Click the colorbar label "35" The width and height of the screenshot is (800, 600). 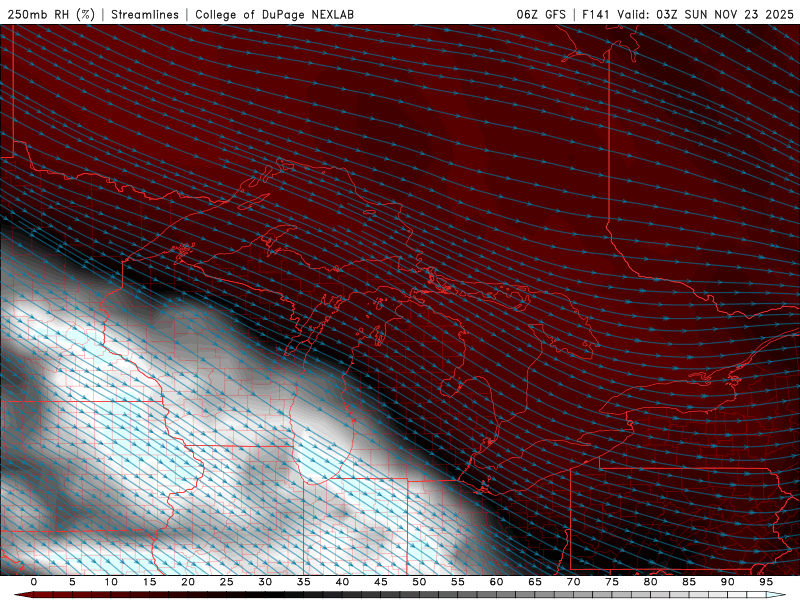click(x=304, y=582)
